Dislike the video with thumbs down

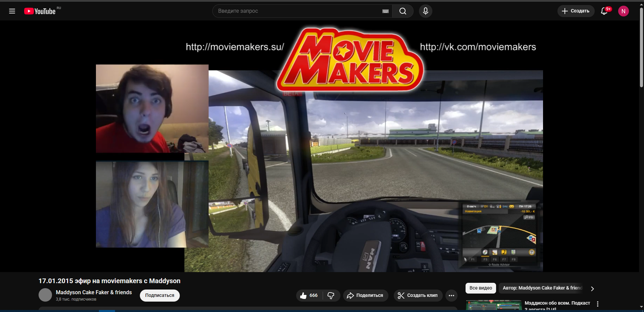pos(331,296)
